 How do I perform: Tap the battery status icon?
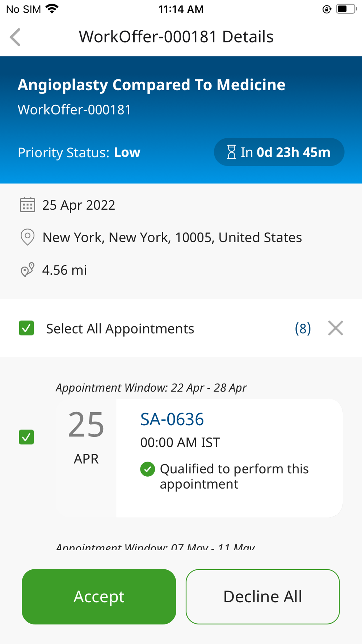(x=346, y=9)
